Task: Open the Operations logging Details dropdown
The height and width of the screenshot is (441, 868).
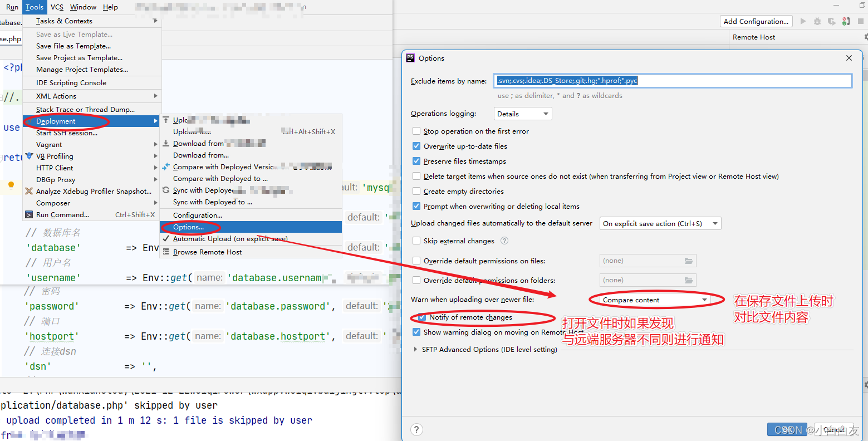Action: tap(522, 113)
